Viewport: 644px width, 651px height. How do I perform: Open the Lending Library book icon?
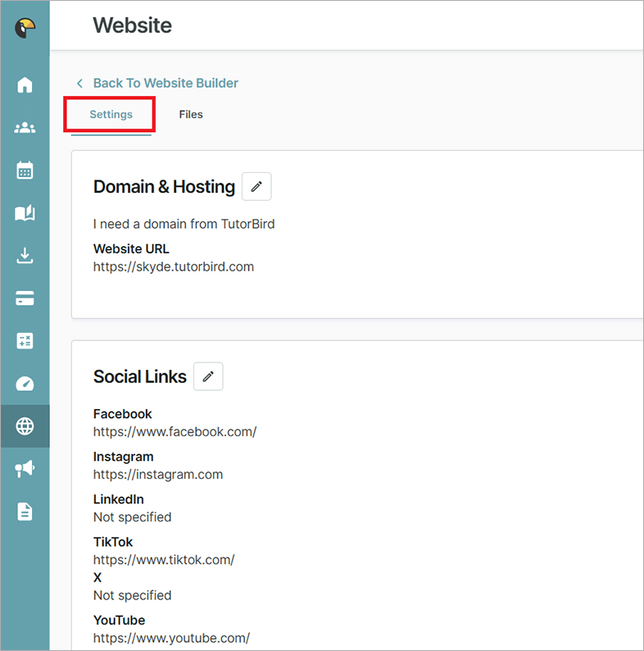25,212
